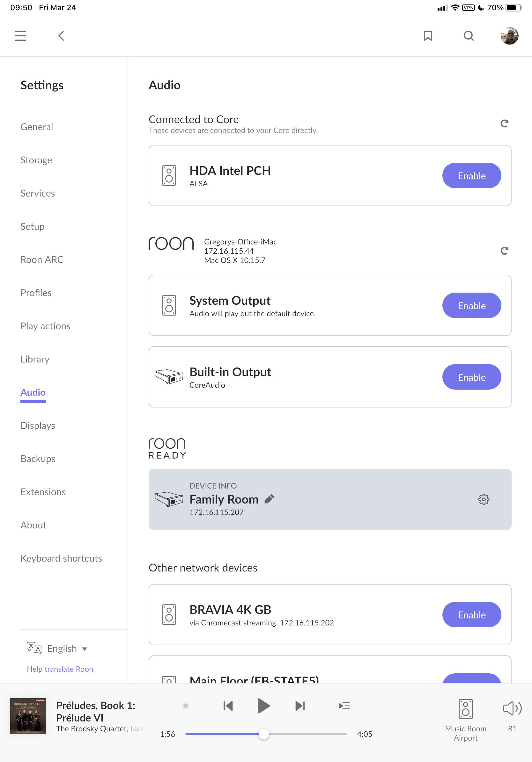Open the play queue icon
Screen dimensions: 532x762
pyautogui.click(x=344, y=706)
